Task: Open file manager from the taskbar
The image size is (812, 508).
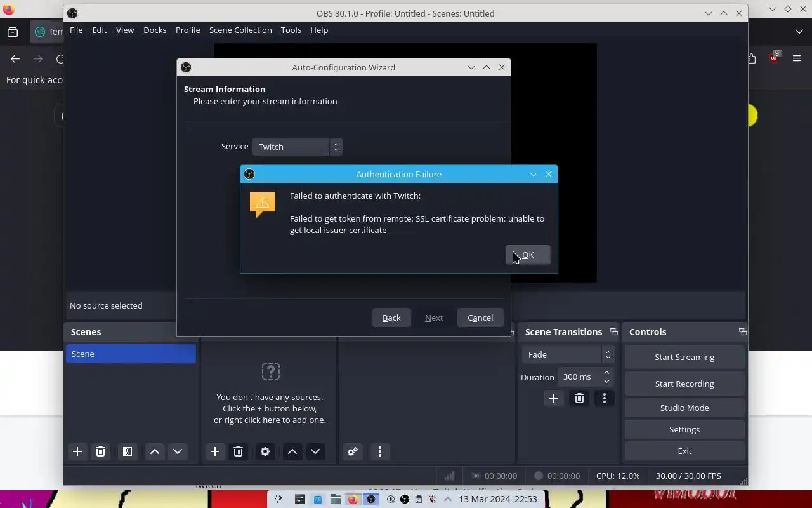Action: click(335, 499)
